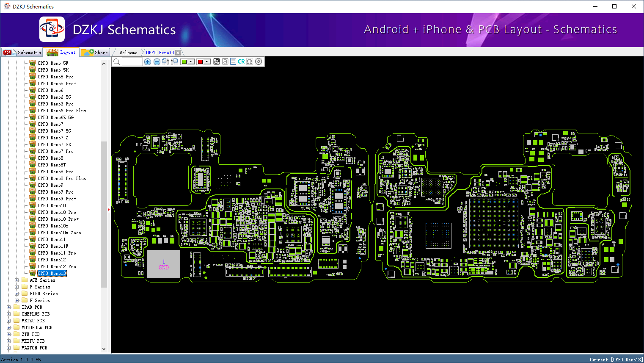Screen dimensions: 644x363
Task: Minimize the DZKJ Schematics window
Action: (x=595, y=6)
